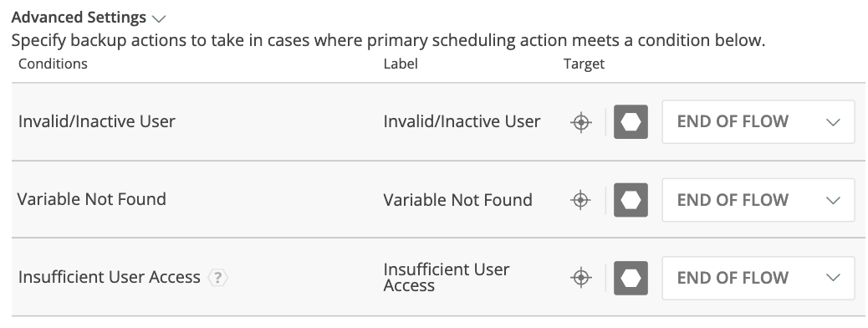Collapse the Advanced Settings chevron
Image resolution: width=868 pixels, height=328 pixels.
pos(159,19)
